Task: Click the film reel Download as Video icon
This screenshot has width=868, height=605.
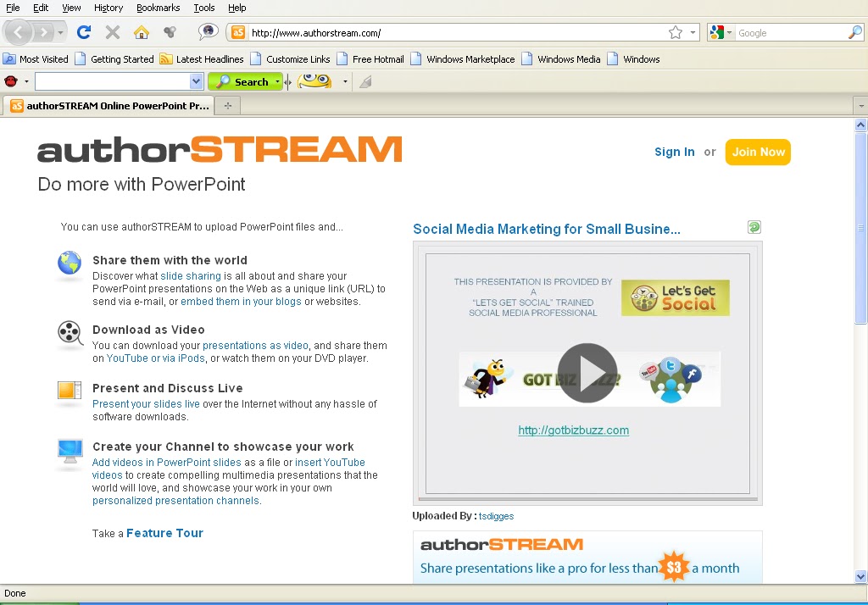Action: [70, 333]
